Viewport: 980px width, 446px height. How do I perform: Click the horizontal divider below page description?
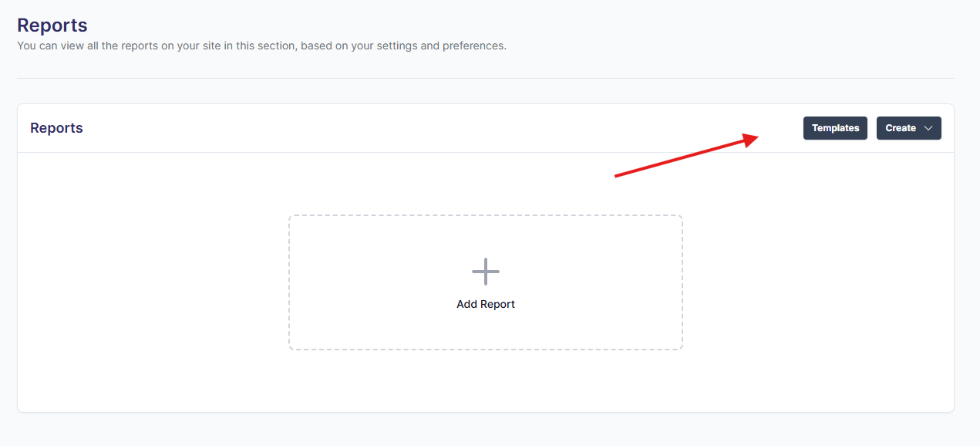486,78
